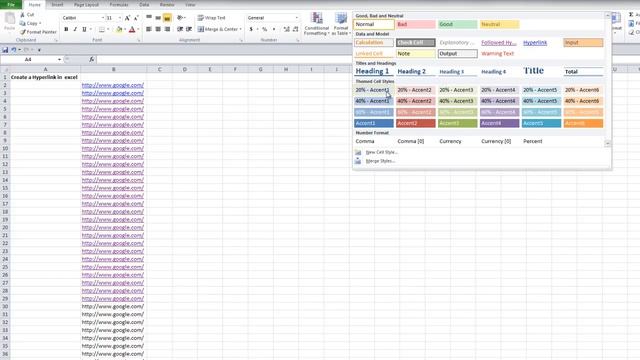Image resolution: width=640 pixels, height=360 pixels.
Task: Click the Select All corner of the sheet
Action: [x=5, y=69]
